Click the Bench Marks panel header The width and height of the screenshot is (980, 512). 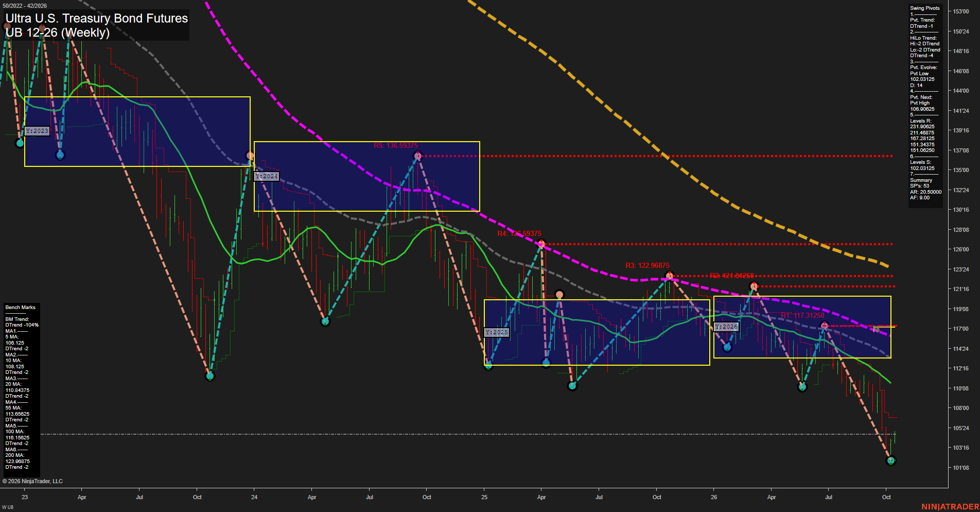pos(21,308)
